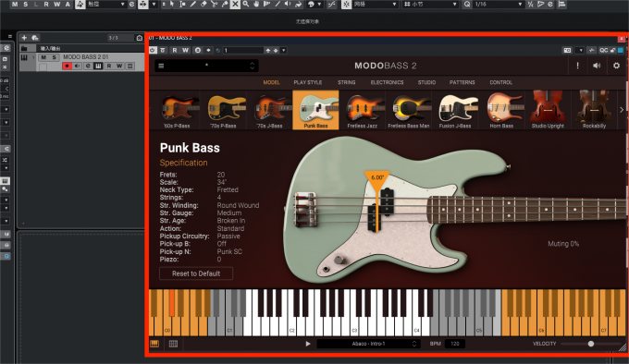Select the Draw pencil tool
Screen dimensions: 629x364
(193, 4)
